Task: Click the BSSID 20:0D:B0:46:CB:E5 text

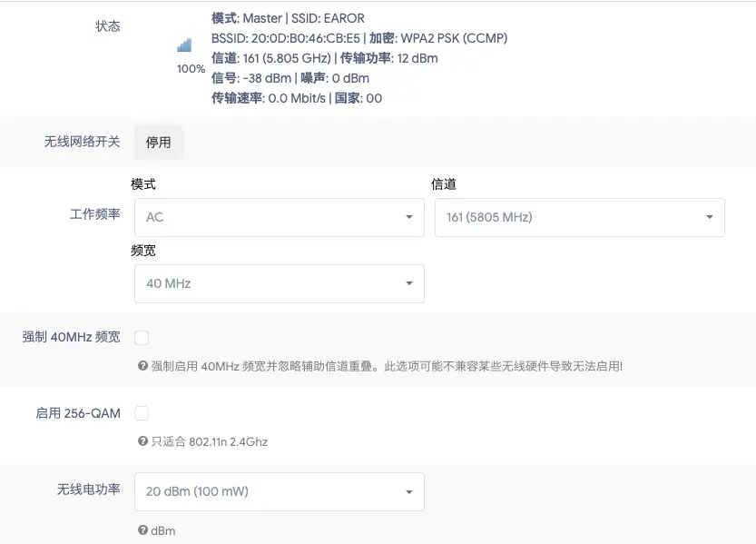Action: (x=286, y=38)
